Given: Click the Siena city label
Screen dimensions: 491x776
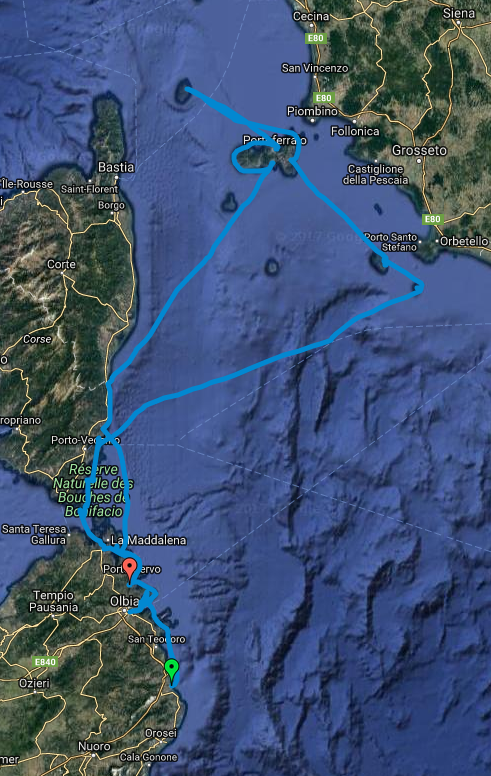Looking at the screenshot, I should (458, 13).
